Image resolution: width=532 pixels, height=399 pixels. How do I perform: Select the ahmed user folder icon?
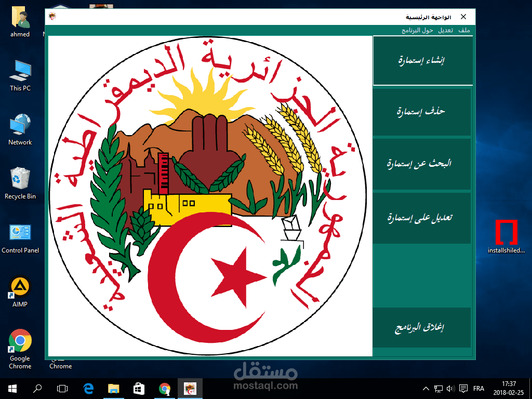(20, 22)
